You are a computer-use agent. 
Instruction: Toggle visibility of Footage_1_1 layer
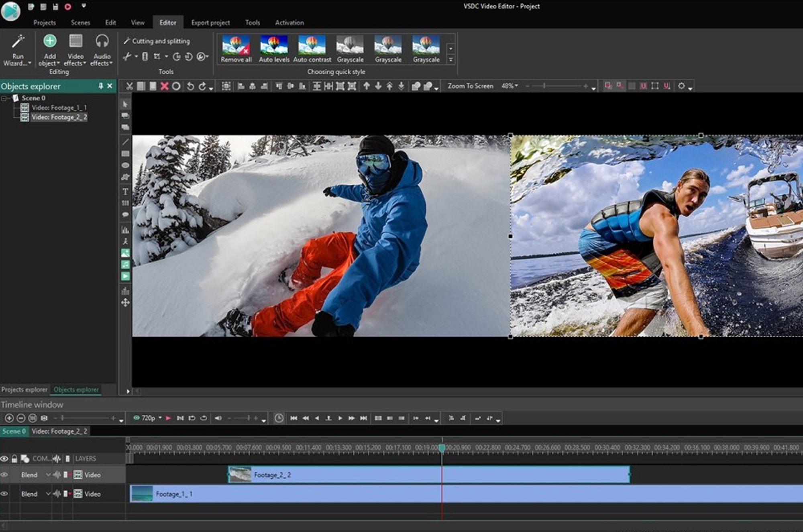pyautogui.click(x=4, y=494)
